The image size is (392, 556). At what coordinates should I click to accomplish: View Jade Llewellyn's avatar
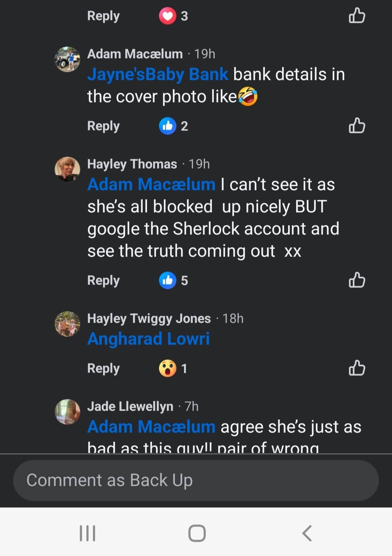pyautogui.click(x=68, y=412)
